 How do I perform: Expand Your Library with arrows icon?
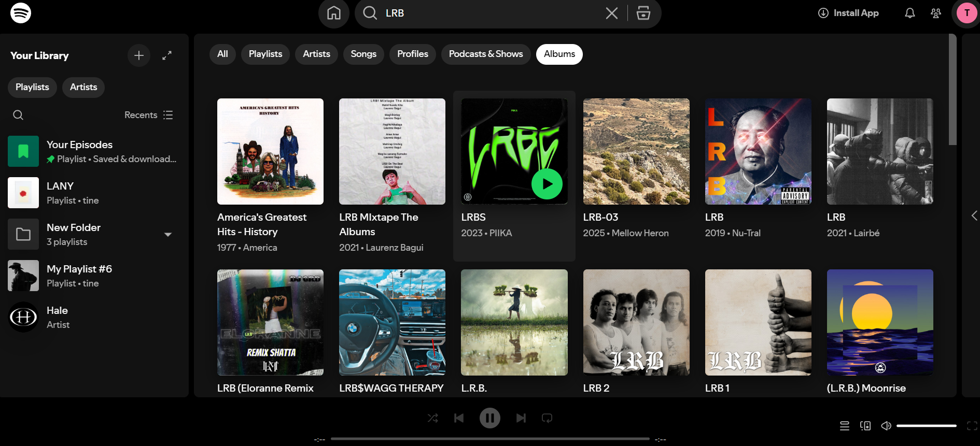[167, 55]
